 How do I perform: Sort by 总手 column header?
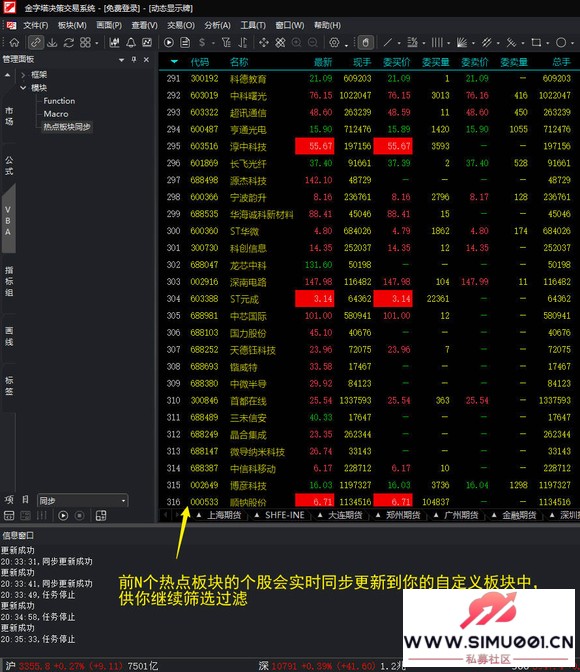pyautogui.click(x=561, y=62)
